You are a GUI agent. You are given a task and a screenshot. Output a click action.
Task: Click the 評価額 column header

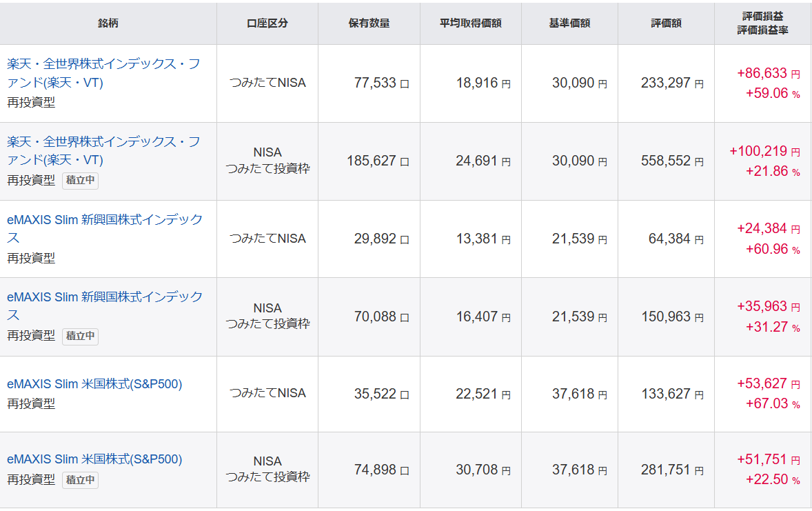(666, 23)
